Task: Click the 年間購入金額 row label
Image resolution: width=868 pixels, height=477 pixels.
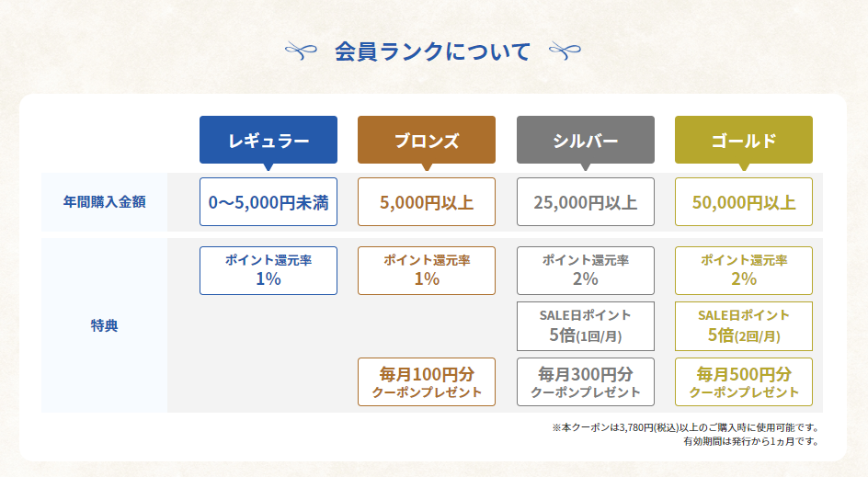Action: (104, 201)
